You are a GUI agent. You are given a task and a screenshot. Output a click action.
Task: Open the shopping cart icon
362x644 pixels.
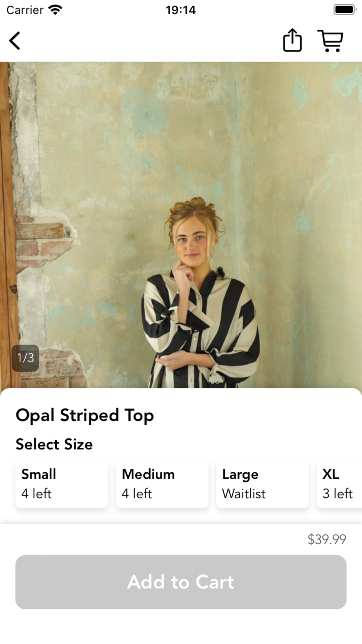point(330,41)
